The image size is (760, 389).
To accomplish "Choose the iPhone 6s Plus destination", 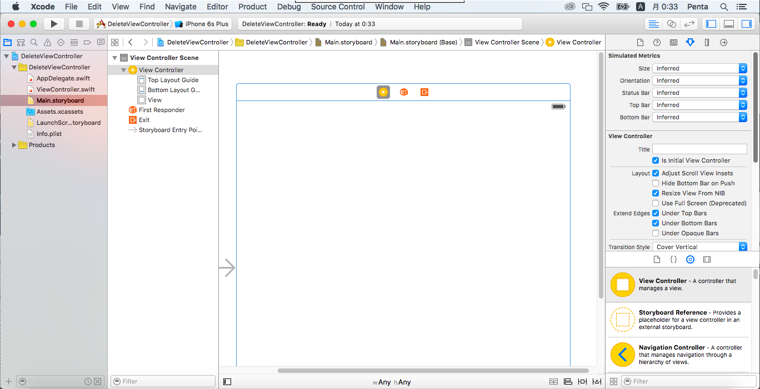I will coord(203,24).
